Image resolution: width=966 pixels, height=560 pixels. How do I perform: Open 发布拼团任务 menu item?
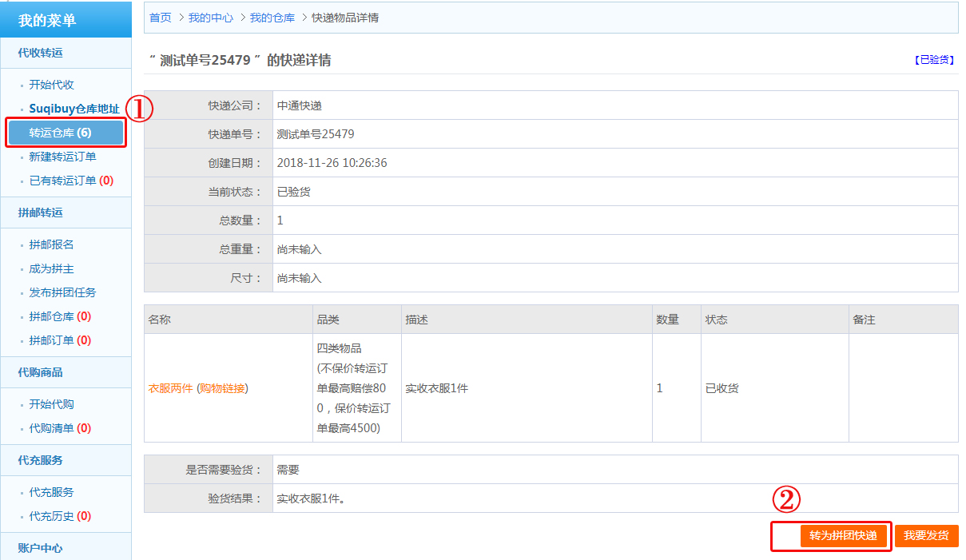62,292
